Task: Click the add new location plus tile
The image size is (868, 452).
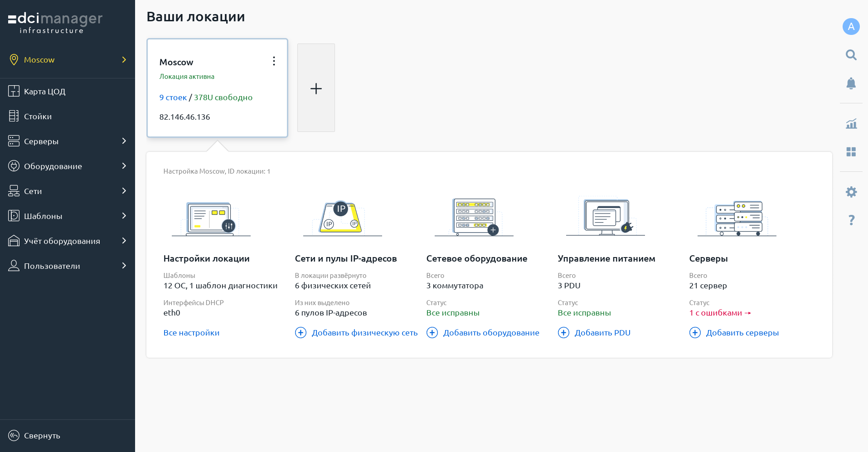Action: (x=316, y=88)
